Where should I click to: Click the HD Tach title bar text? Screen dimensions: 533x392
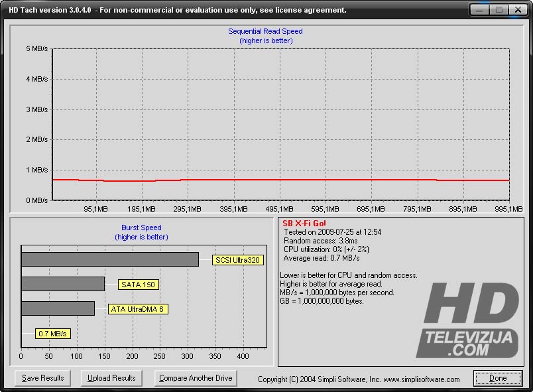(x=178, y=10)
